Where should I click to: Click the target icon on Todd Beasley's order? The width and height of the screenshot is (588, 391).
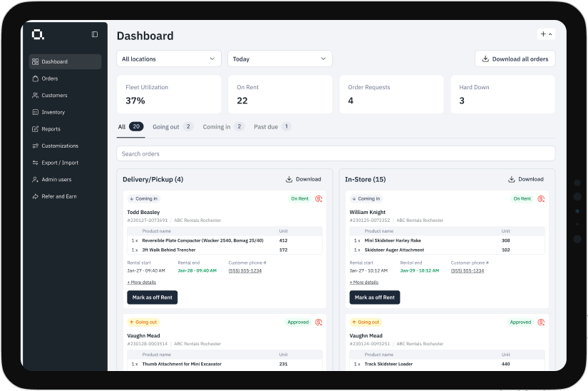pyautogui.click(x=319, y=199)
